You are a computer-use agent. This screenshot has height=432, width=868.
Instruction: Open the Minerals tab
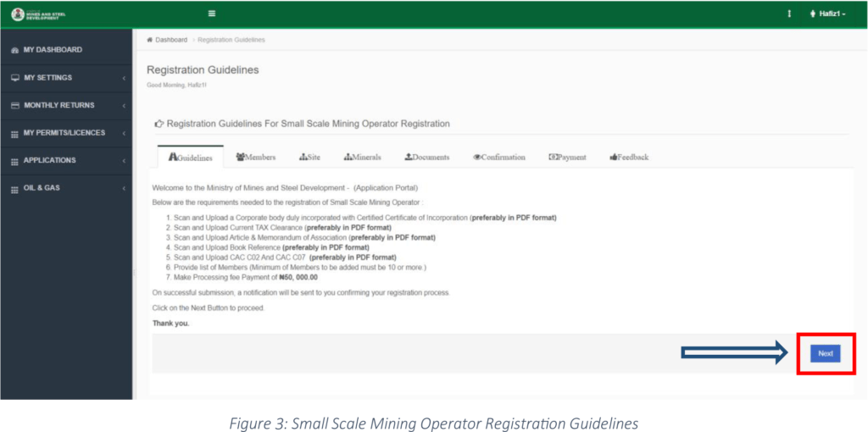point(362,157)
